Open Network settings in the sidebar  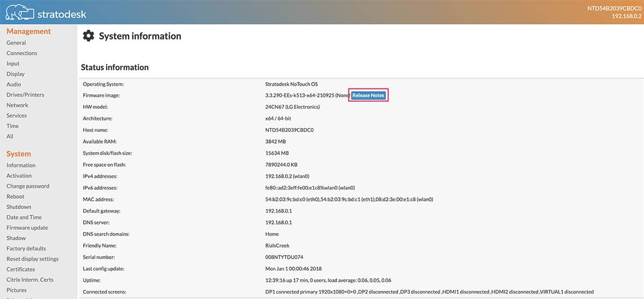[17, 105]
